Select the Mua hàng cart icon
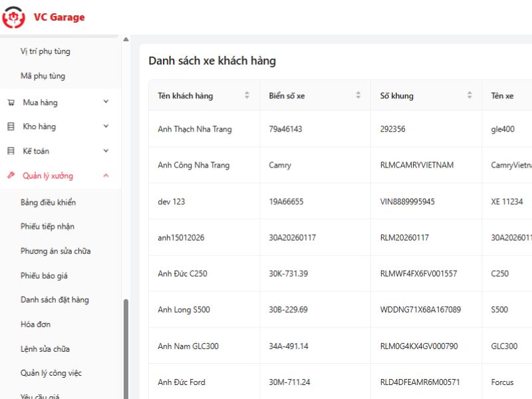The height and width of the screenshot is (399, 532). 11,102
